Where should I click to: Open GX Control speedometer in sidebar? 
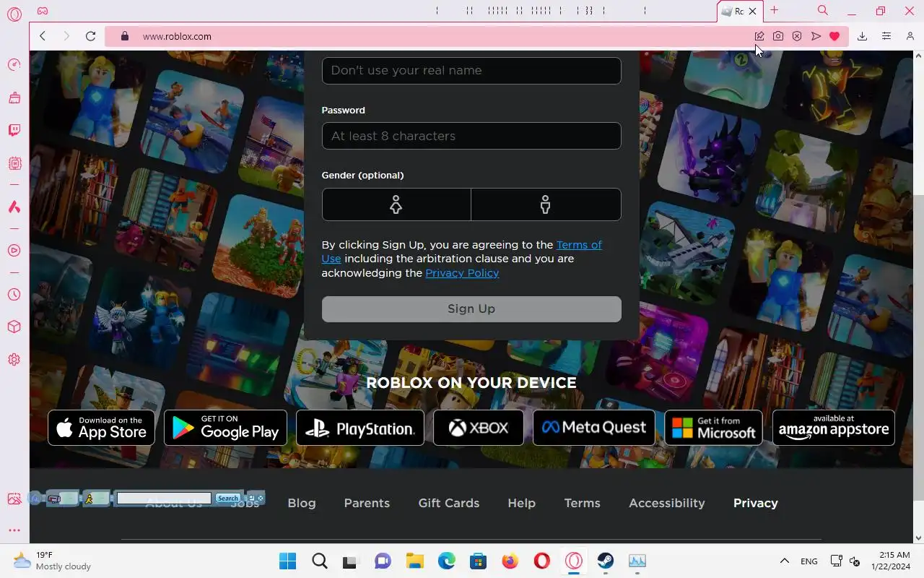pos(14,64)
